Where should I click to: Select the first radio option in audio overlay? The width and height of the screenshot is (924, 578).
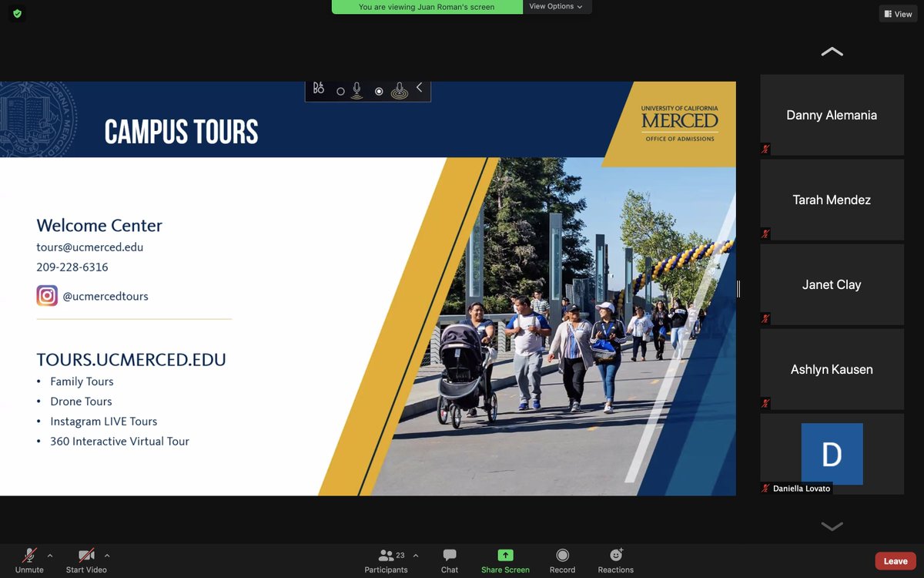(x=340, y=91)
